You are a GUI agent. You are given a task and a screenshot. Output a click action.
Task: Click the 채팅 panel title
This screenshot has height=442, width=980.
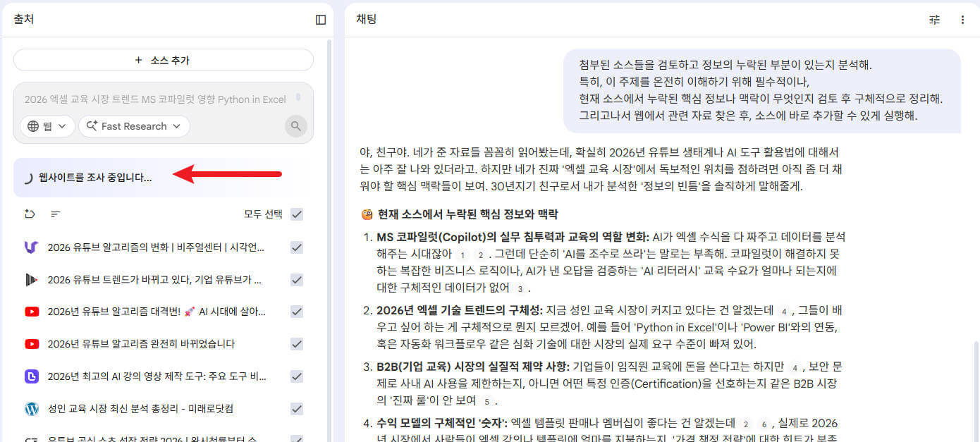(x=366, y=20)
